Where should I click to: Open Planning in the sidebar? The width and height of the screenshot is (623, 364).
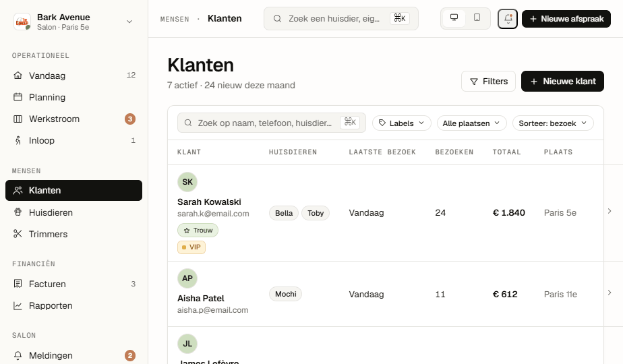pos(74,97)
